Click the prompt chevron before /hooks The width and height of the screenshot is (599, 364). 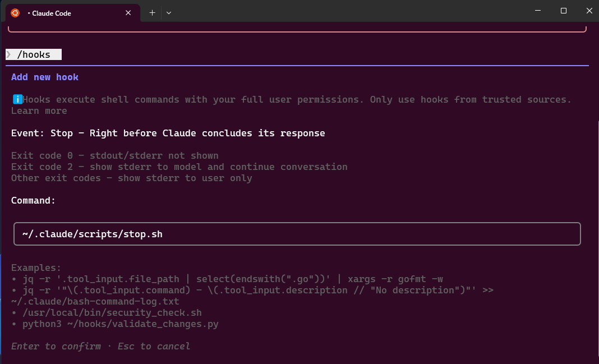click(x=8, y=54)
